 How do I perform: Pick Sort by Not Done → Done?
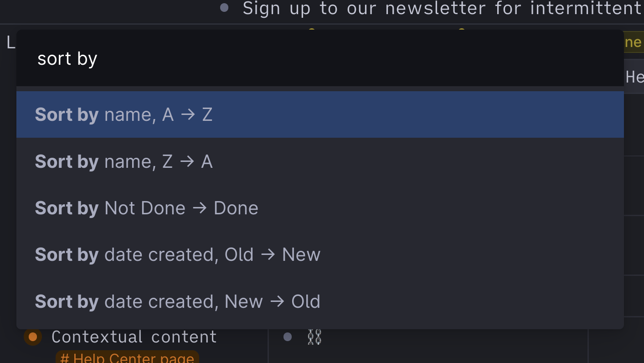click(320, 208)
